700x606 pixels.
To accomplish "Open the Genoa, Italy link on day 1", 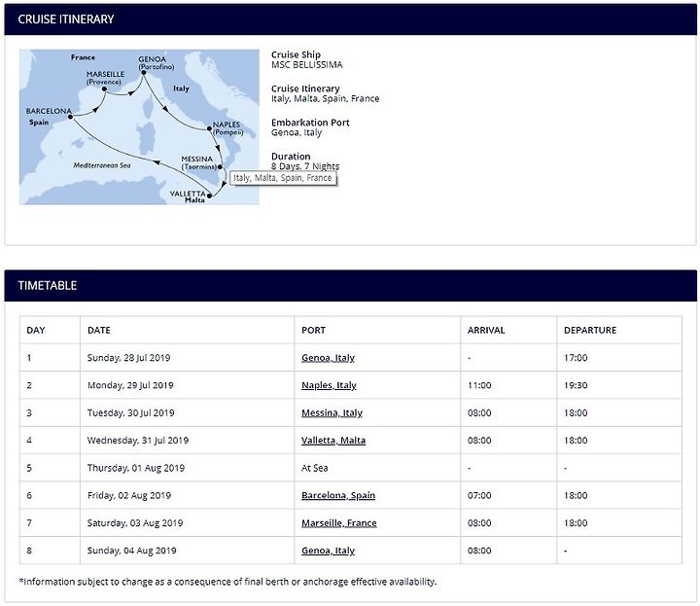I will (328, 358).
